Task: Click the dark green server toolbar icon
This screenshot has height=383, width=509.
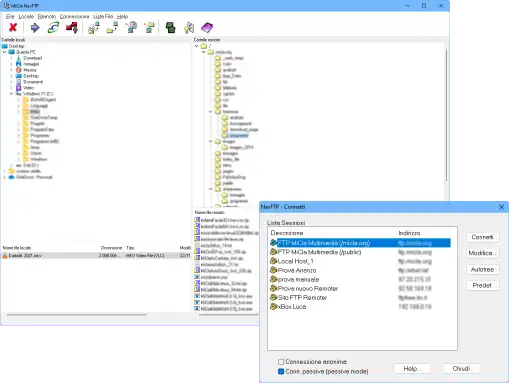Action: click(x=171, y=28)
